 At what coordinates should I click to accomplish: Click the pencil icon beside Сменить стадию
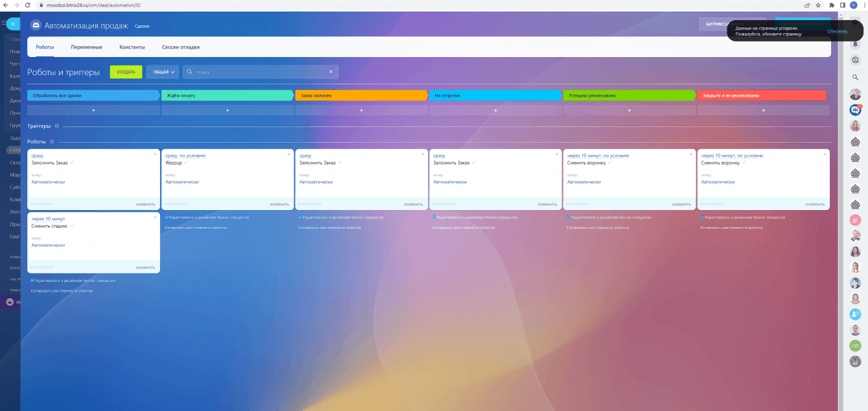[72, 226]
